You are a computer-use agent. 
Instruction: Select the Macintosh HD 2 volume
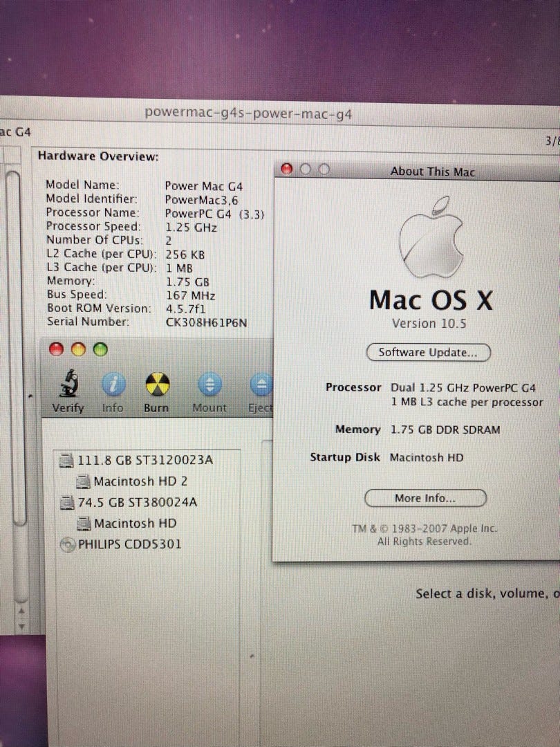point(131,481)
